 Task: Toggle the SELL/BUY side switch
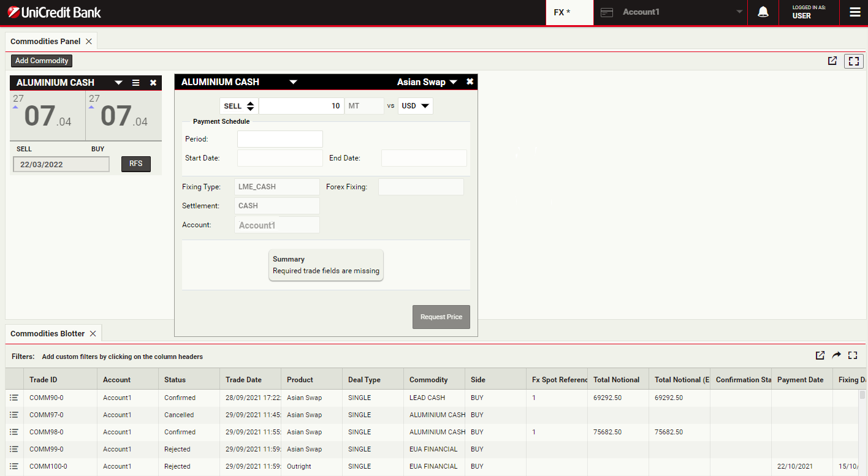click(x=239, y=106)
